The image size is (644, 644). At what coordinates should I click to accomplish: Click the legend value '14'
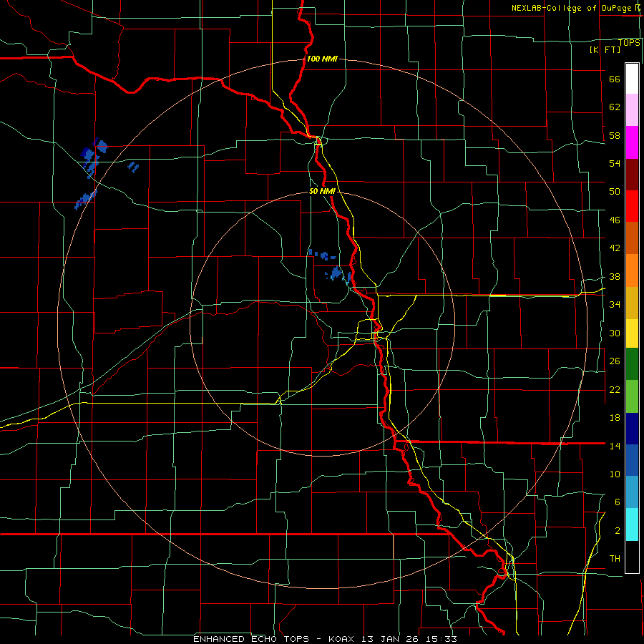615,446
